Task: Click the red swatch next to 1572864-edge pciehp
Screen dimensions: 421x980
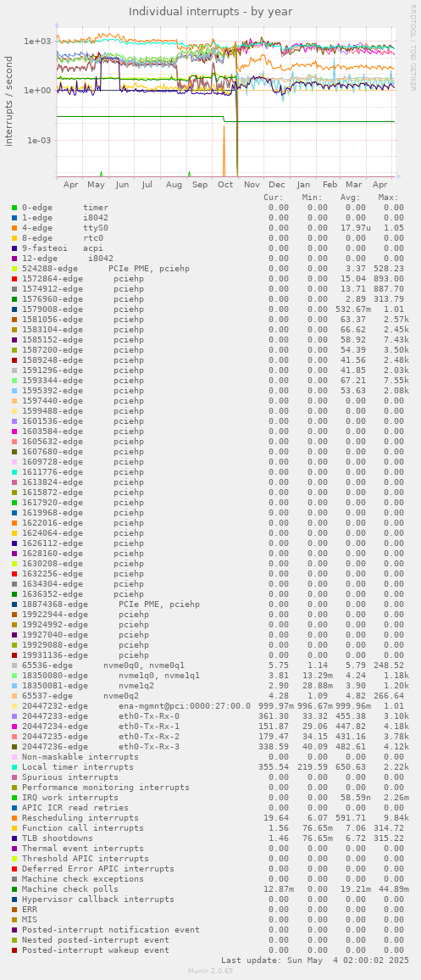Action: pyautogui.click(x=14, y=279)
